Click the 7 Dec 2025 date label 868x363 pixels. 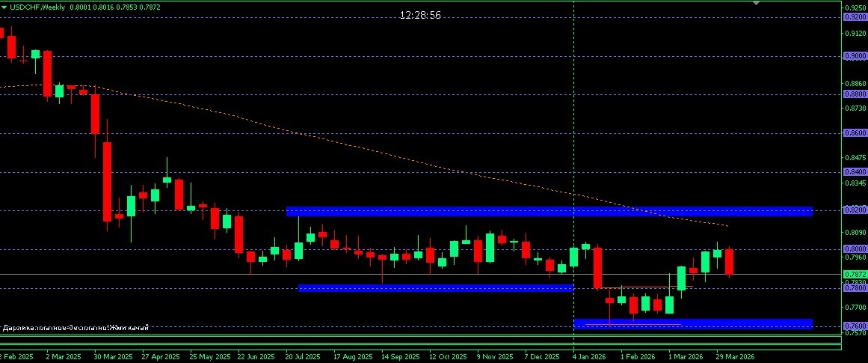point(543,358)
